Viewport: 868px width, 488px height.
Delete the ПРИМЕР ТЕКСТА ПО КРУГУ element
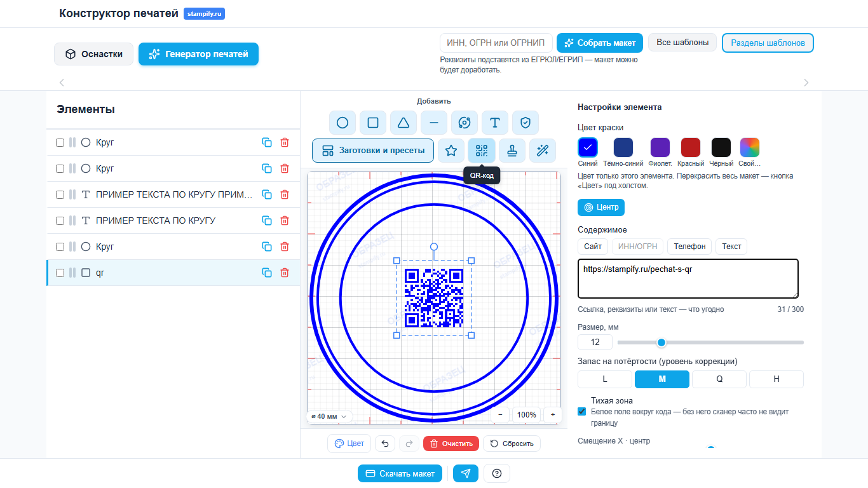click(x=285, y=220)
